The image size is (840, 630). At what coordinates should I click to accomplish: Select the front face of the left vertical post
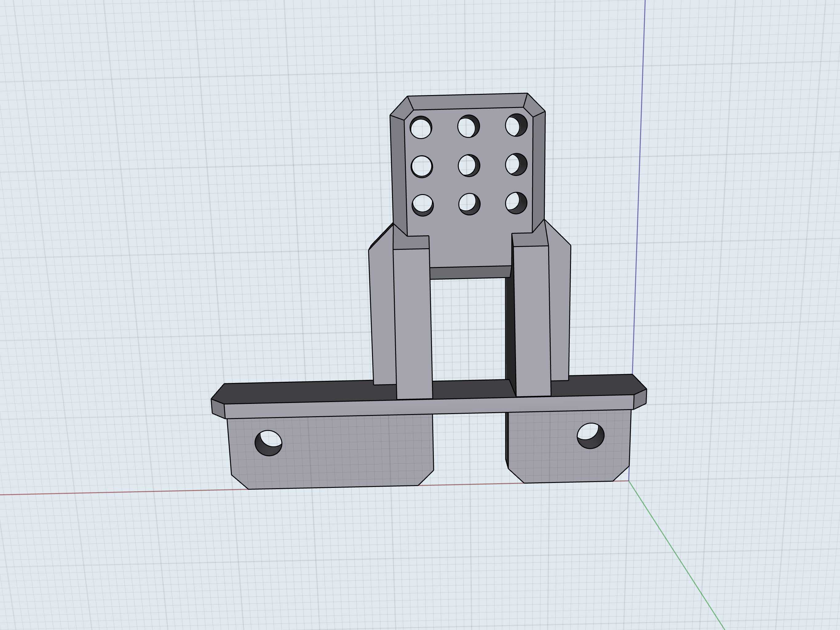413,324
